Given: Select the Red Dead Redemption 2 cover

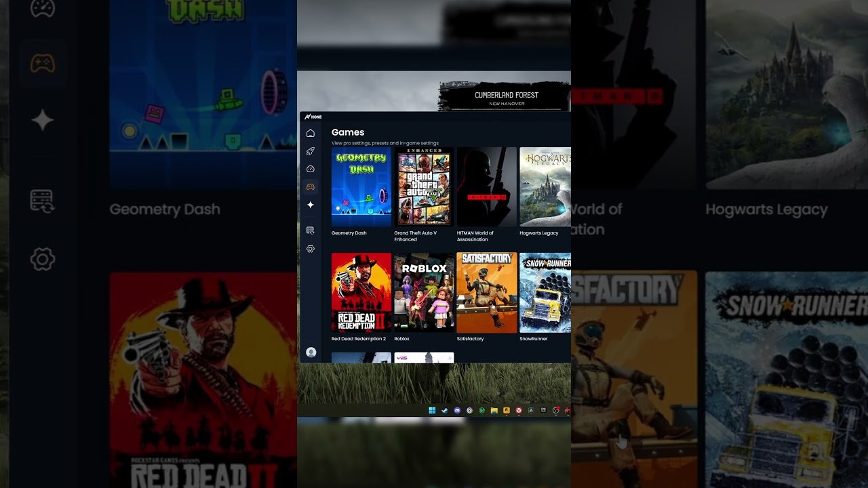Looking at the screenshot, I should coord(361,292).
